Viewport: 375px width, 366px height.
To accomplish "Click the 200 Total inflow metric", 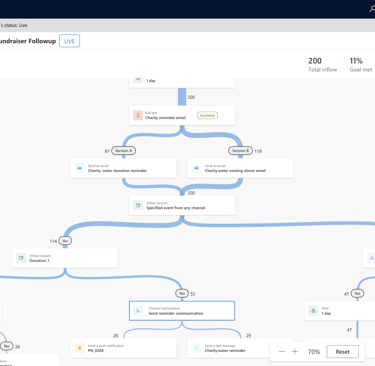I will pos(322,65).
